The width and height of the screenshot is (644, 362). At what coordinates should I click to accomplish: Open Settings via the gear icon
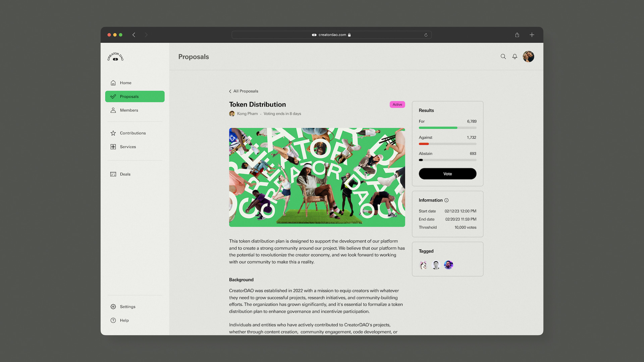(x=113, y=306)
